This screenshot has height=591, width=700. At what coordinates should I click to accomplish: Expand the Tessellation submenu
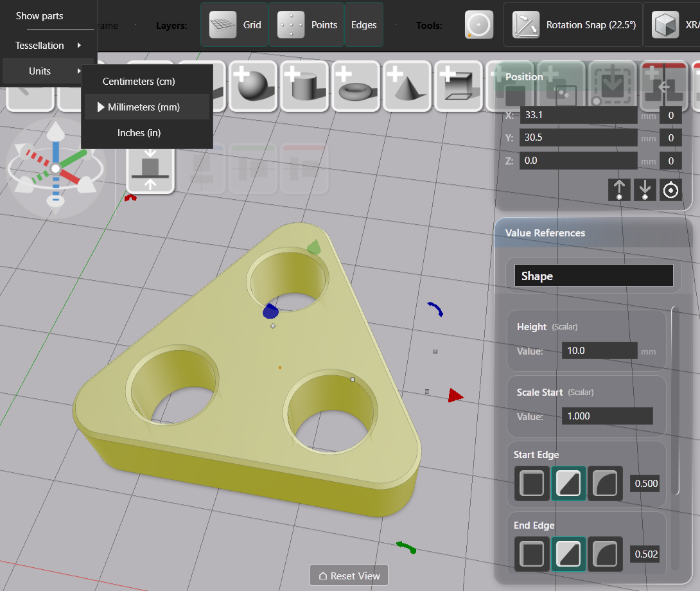pyautogui.click(x=48, y=46)
